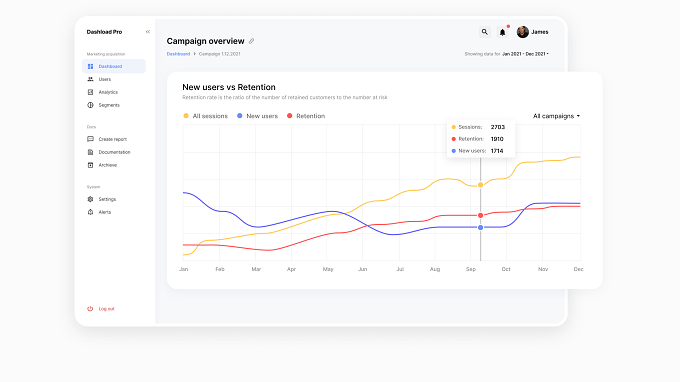This screenshot has width=680, height=382.
Task: Click the Dashboard grid icon
Action: (x=90, y=66)
